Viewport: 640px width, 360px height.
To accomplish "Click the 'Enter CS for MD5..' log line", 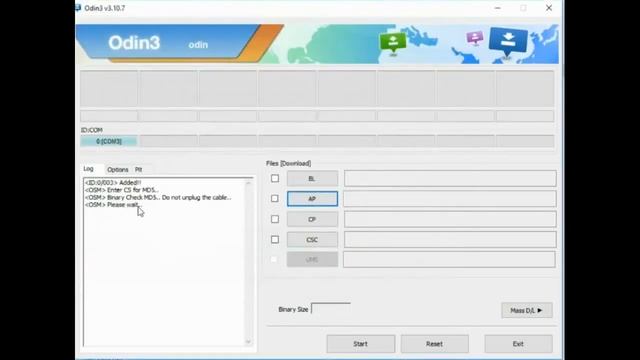I will (x=122, y=190).
